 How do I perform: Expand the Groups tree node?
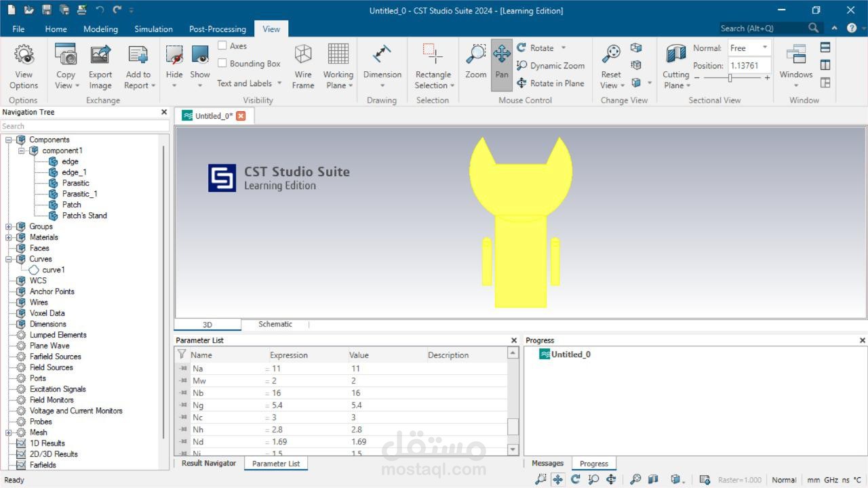pyautogui.click(x=9, y=226)
